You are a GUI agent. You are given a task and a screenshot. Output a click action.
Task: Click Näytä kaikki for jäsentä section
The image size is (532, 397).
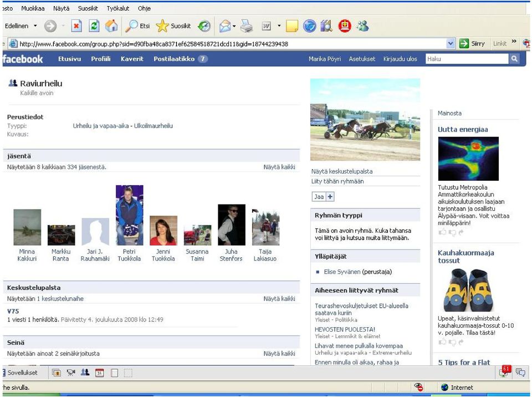pos(279,167)
